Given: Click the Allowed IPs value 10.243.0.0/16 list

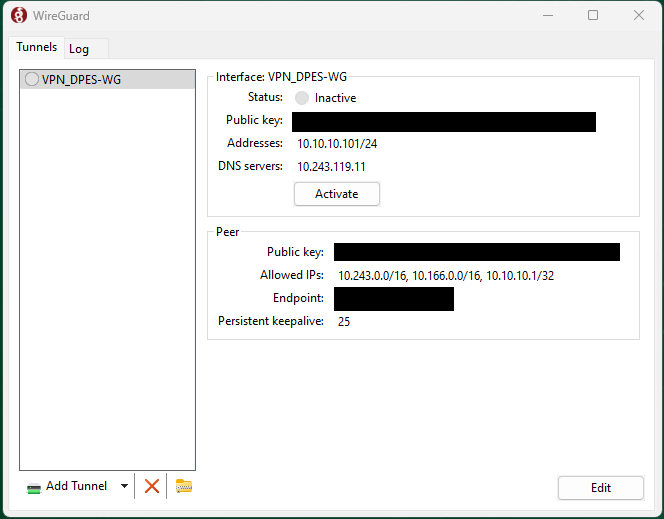Looking at the screenshot, I should [446, 276].
